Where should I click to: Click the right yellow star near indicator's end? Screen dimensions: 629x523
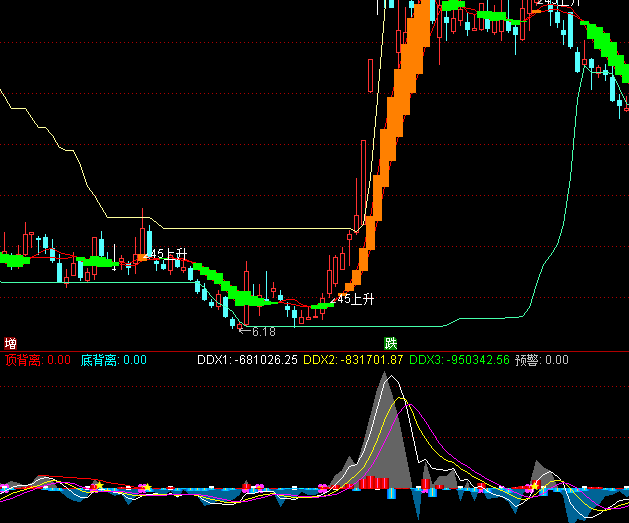click(535, 485)
